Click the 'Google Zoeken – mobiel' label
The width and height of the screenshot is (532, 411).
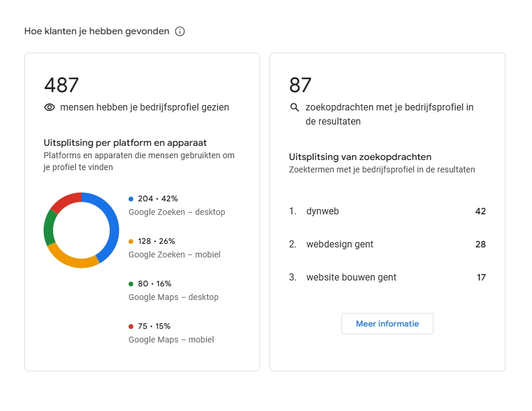coord(175,255)
